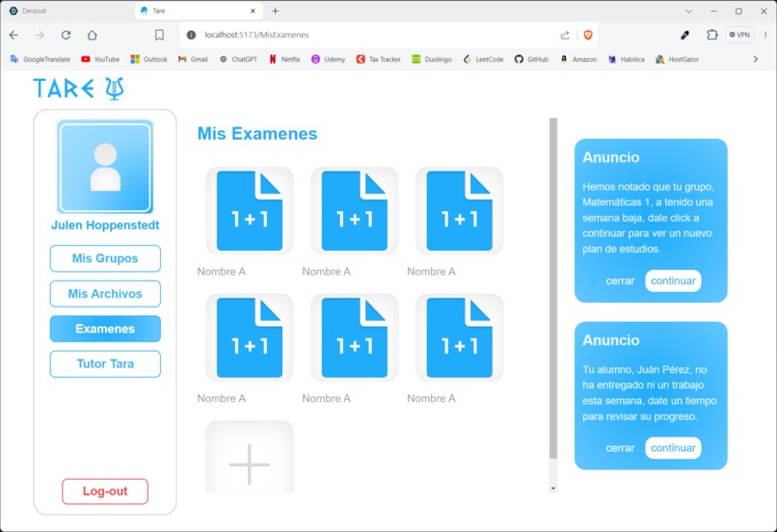Click the site info icon in address bar
Image resolution: width=777 pixels, height=532 pixels.
191,35
